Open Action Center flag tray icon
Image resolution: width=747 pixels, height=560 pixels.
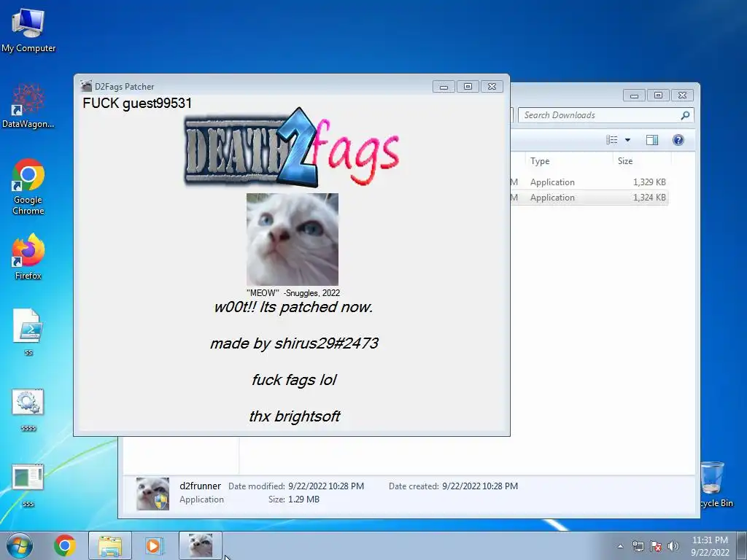point(656,546)
